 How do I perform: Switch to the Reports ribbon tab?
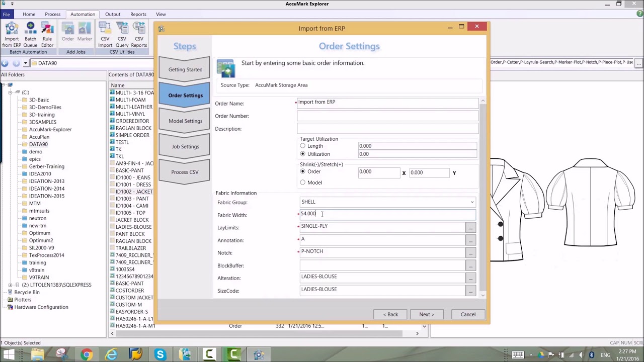[138, 14]
